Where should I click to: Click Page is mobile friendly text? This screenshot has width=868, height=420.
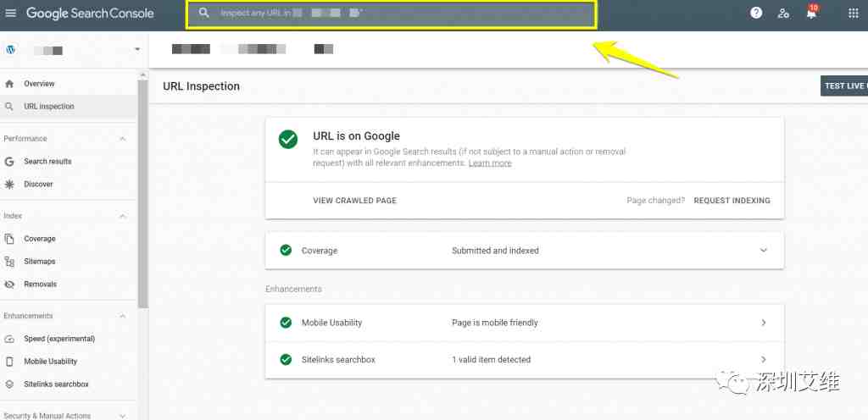[x=494, y=323]
